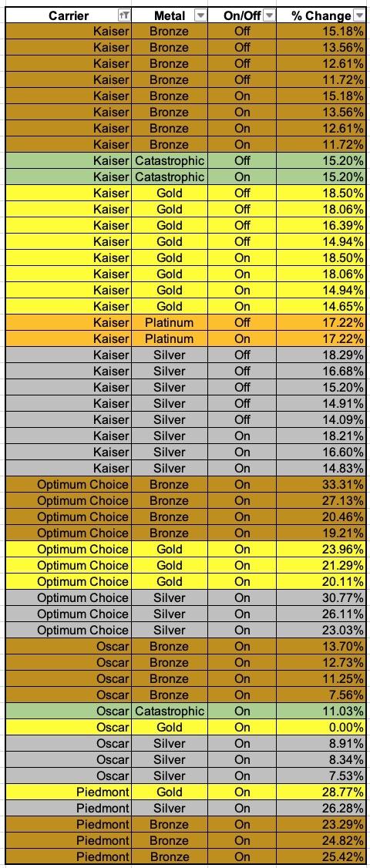This screenshot has width=370, height=868.
Task: Open the Metal column filter dropdown
Action: pyautogui.click(x=200, y=15)
